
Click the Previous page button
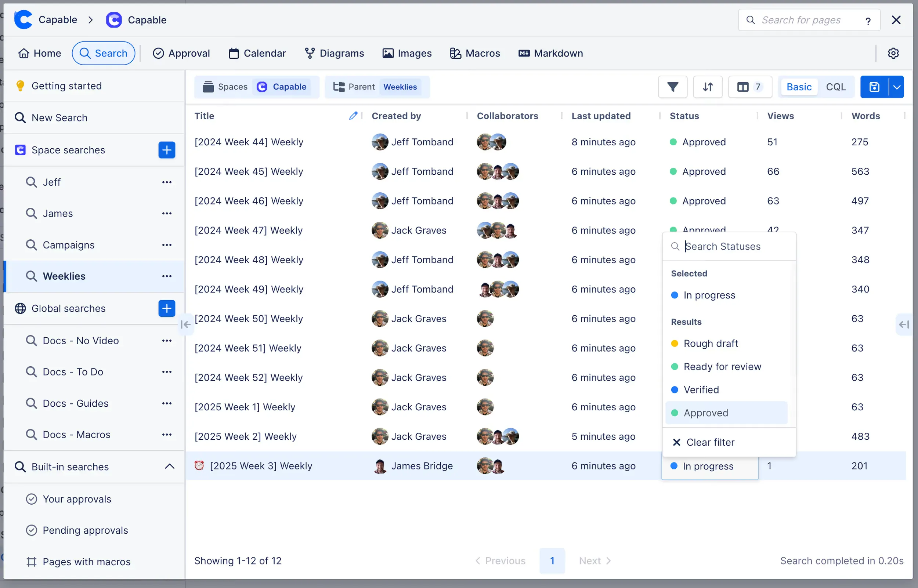coord(500,561)
